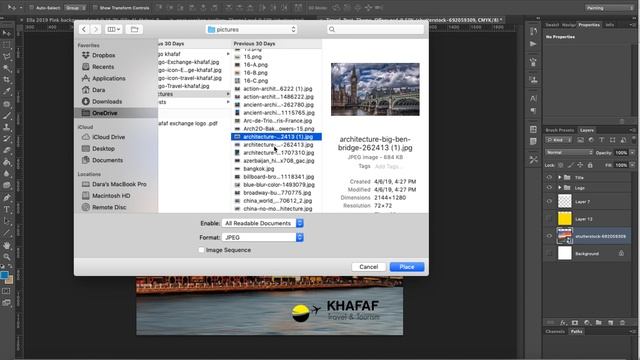The width and height of the screenshot is (640, 360).
Task: Open the blend mode Normal dropdown
Action: pyautogui.click(x=569, y=152)
